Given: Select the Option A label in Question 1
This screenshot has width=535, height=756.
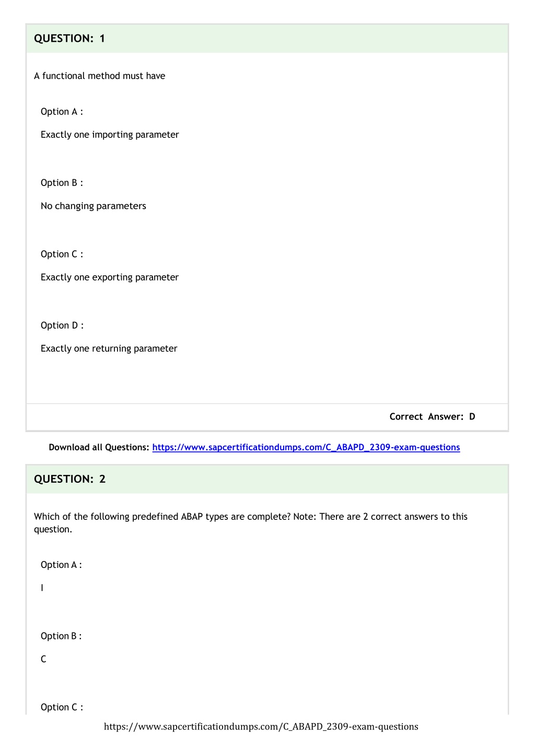Looking at the screenshot, I should [x=62, y=112].
